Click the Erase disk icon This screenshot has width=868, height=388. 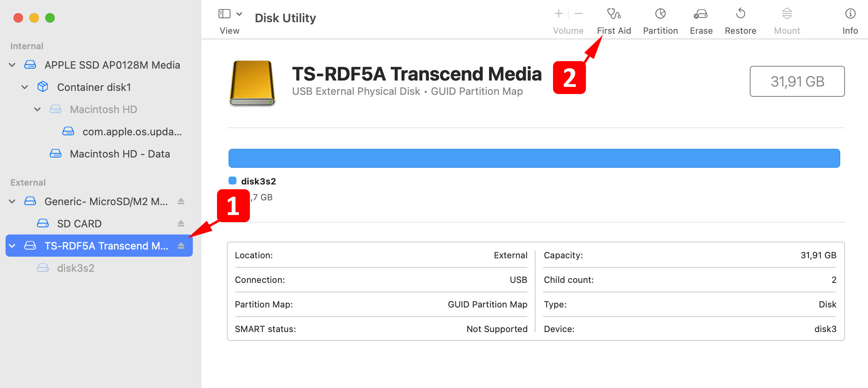pyautogui.click(x=701, y=14)
